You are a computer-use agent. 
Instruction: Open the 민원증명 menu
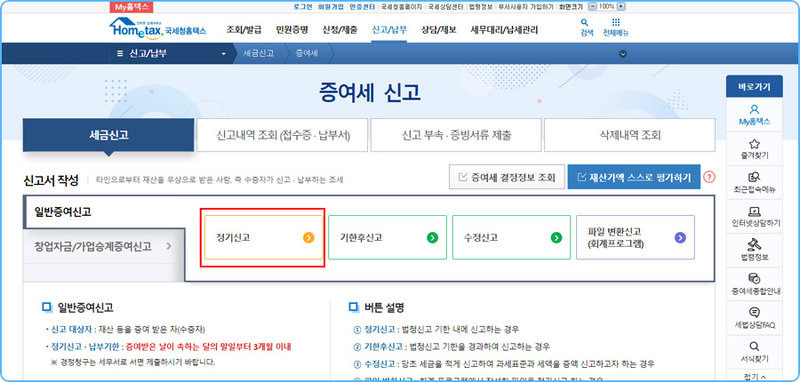point(292,30)
